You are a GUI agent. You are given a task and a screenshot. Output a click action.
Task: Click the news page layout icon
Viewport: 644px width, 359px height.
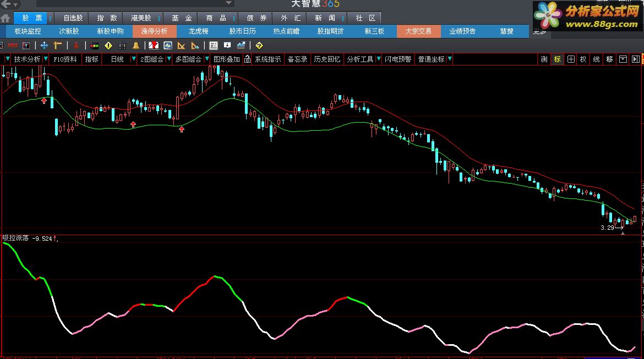click(214, 46)
